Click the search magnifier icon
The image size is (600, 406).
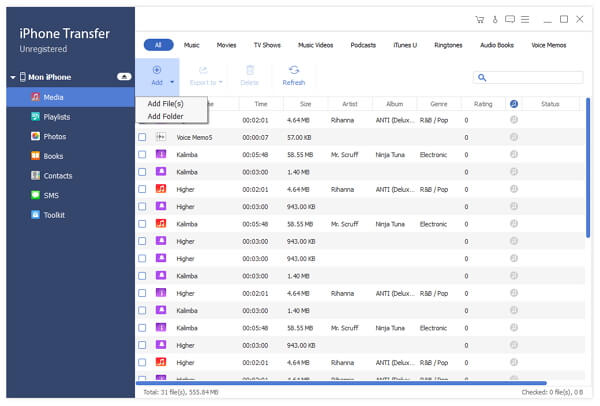tap(482, 78)
